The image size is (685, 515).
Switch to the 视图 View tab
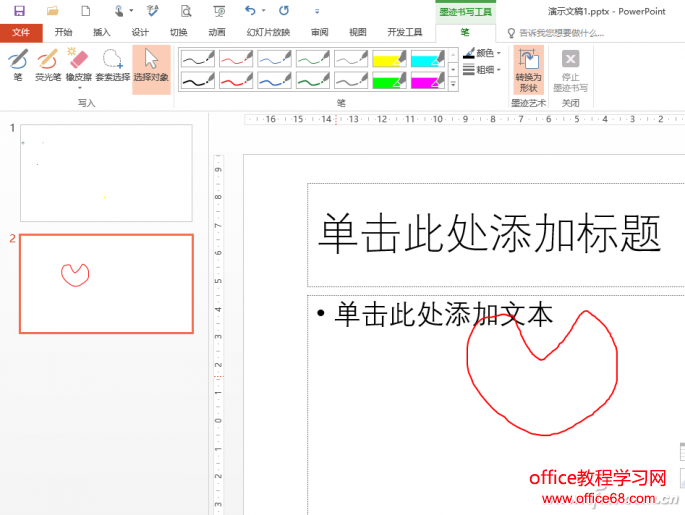pyautogui.click(x=358, y=32)
